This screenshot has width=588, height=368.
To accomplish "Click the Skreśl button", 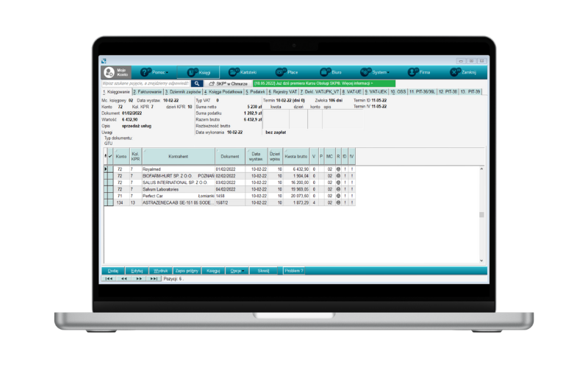I will (x=263, y=271).
